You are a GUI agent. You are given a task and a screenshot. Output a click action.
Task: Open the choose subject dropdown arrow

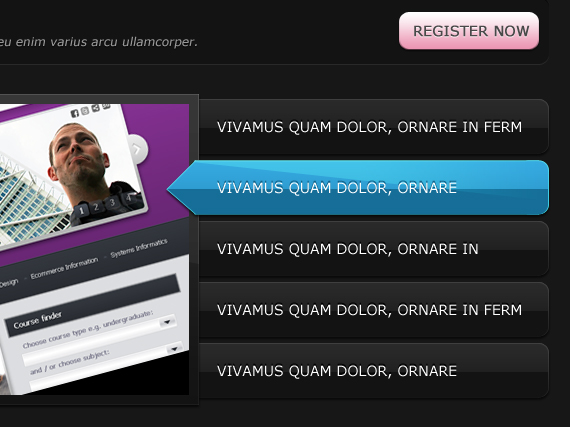coord(174,349)
